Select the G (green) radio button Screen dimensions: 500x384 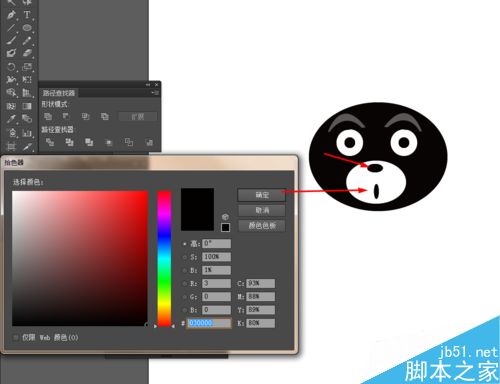pos(185,297)
